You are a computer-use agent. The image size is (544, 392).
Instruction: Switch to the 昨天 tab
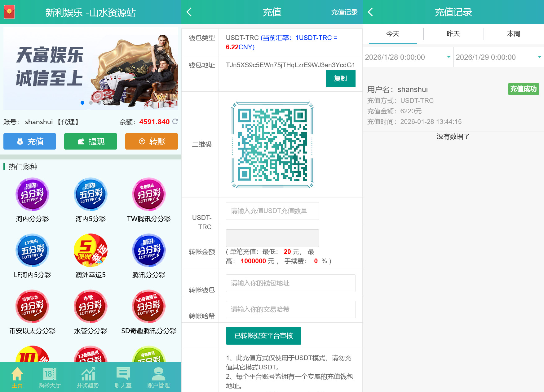pyautogui.click(x=453, y=33)
